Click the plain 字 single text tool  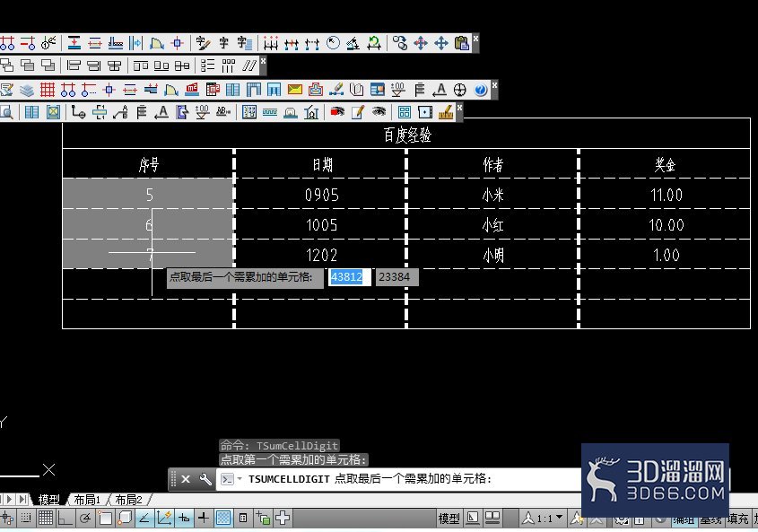tap(224, 44)
